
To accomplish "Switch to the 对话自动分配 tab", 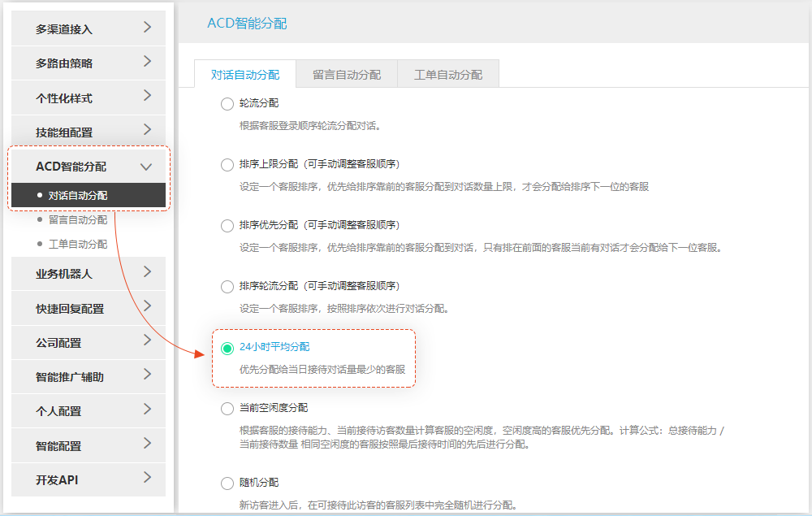I will pos(245,75).
